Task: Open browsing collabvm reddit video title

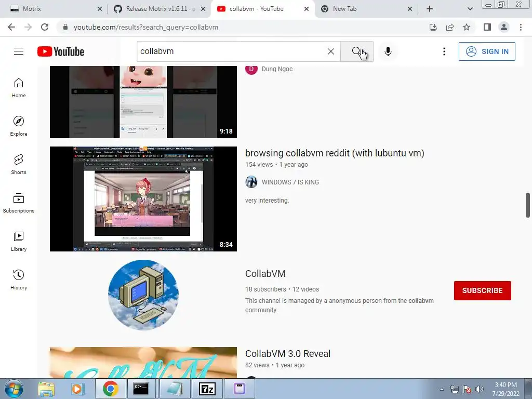Action: [335, 153]
